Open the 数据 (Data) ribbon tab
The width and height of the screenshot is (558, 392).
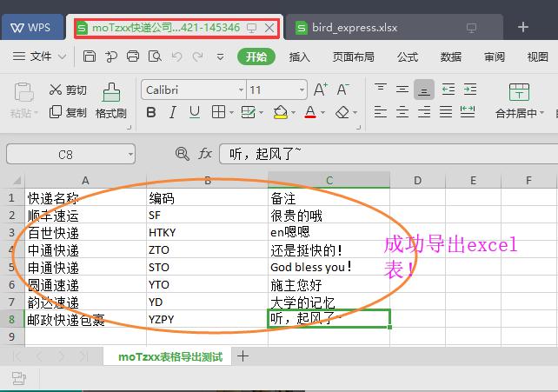tap(451, 56)
